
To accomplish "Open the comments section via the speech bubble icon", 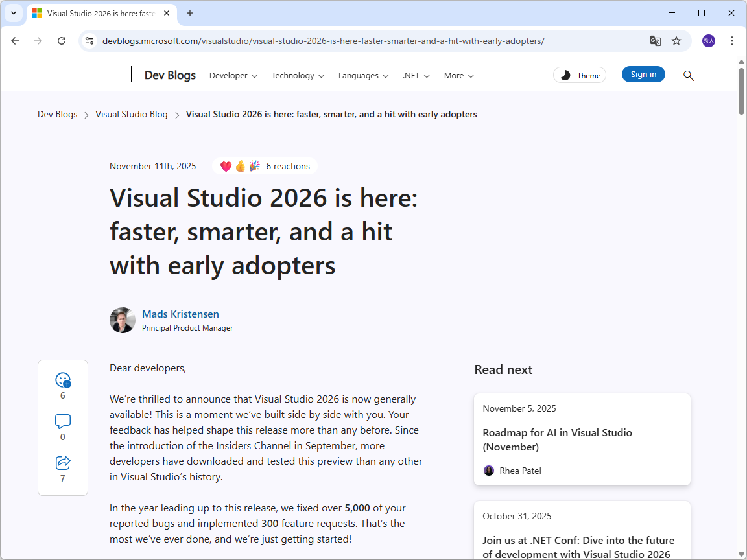I will [x=62, y=421].
